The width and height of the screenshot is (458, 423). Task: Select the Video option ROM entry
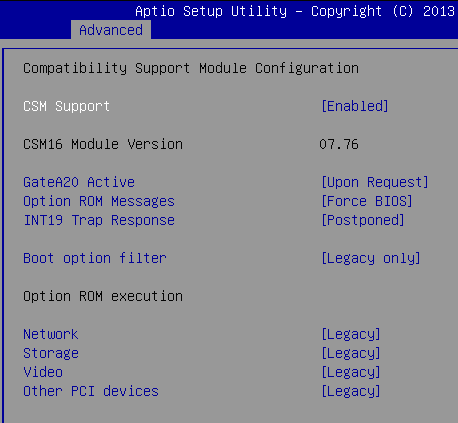coord(43,372)
